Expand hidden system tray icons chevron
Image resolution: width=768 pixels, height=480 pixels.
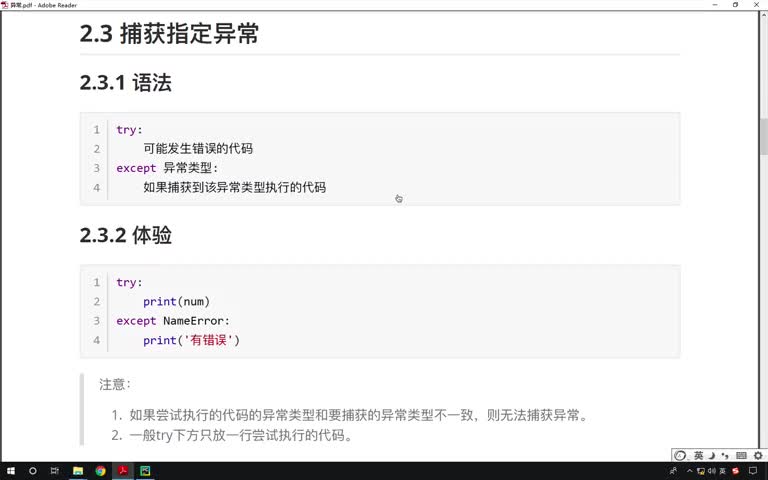(690, 471)
